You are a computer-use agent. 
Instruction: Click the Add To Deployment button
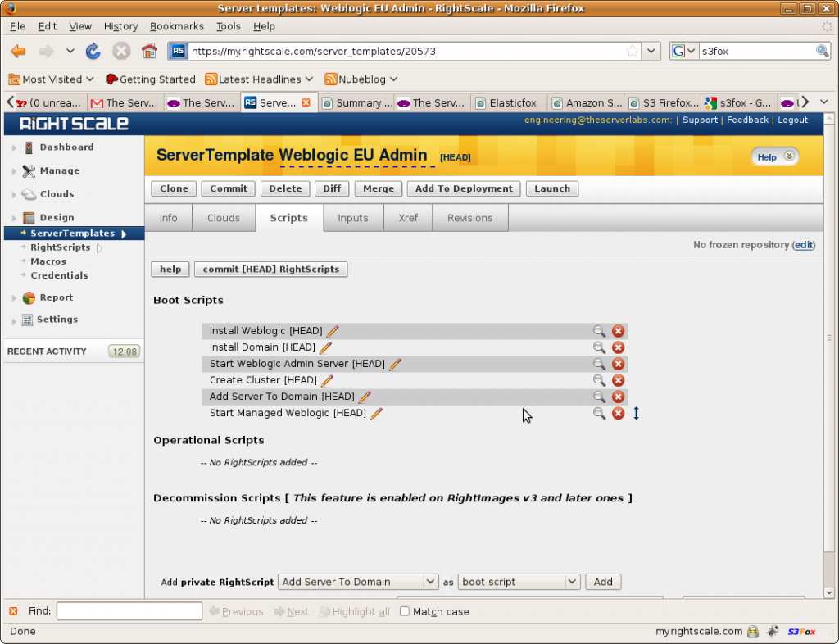tap(463, 188)
